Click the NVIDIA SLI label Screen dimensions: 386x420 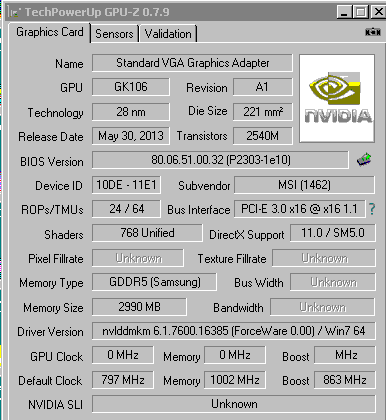(x=55, y=405)
